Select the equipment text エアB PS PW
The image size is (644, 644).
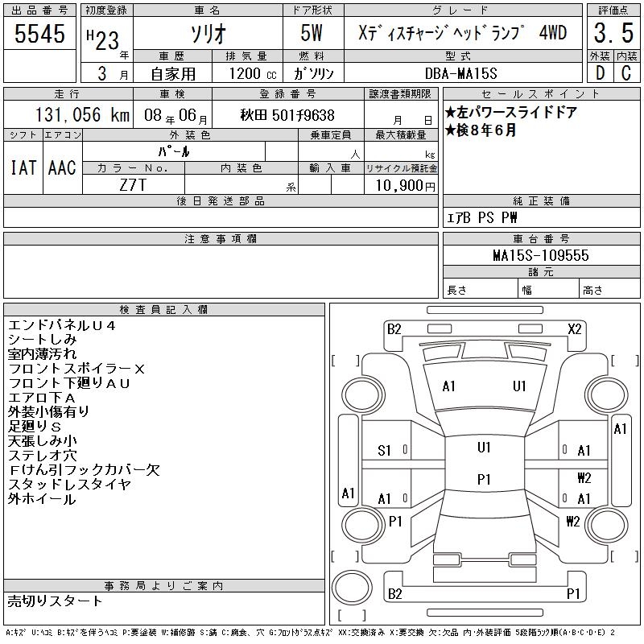click(481, 217)
